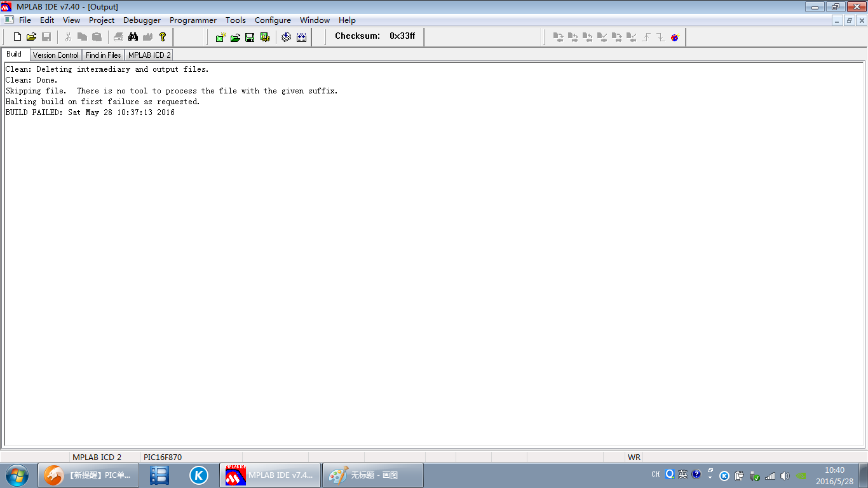Click the PIC16F870 device status field

coord(163,457)
